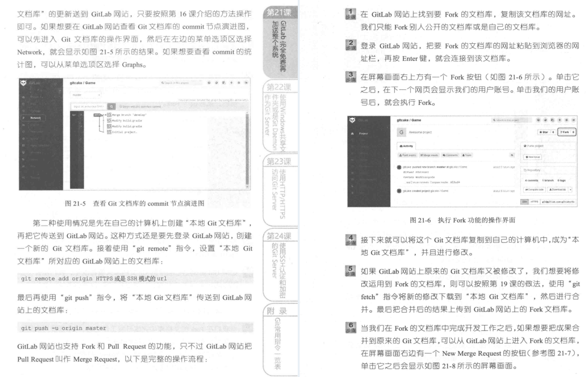Click the RSS feed icon in Activity panel
This screenshot has height=377, width=588.
511,155
